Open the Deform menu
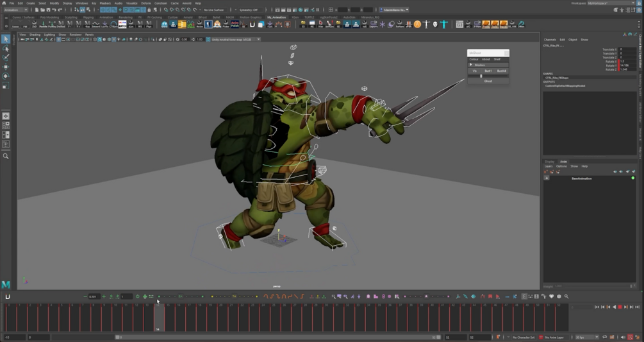The height and width of the screenshot is (342, 644). pyautogui.click(x=146, y=3)
